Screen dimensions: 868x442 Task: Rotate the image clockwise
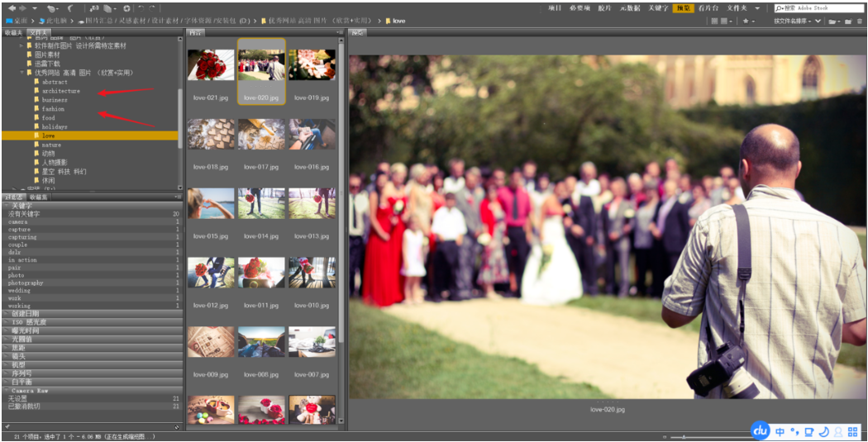point(152,8)
